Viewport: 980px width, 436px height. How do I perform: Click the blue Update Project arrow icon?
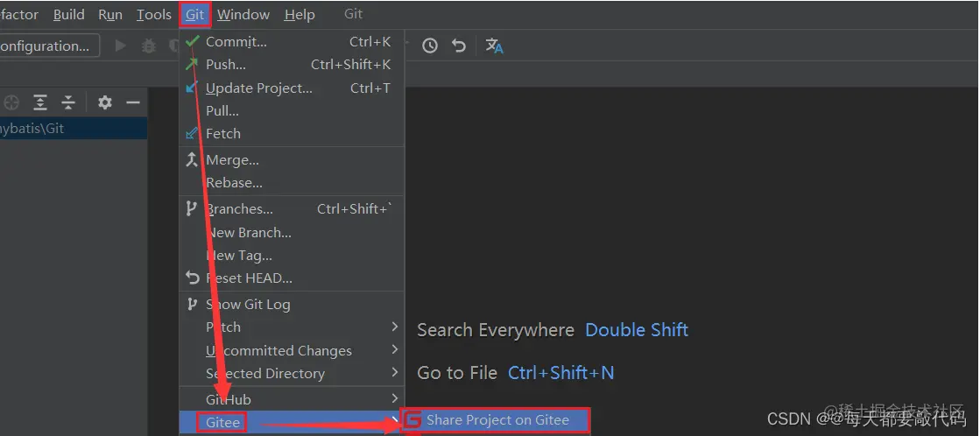click(193, 87)
